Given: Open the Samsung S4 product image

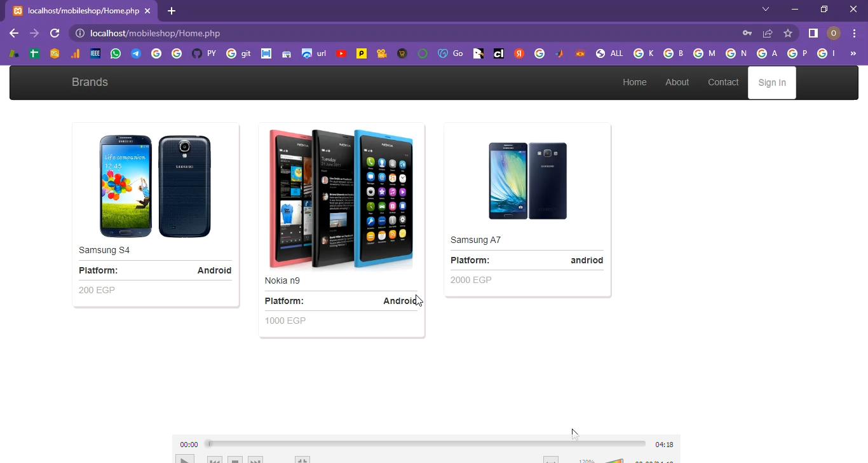Looking at the screenshot, I should pos(155,186).
